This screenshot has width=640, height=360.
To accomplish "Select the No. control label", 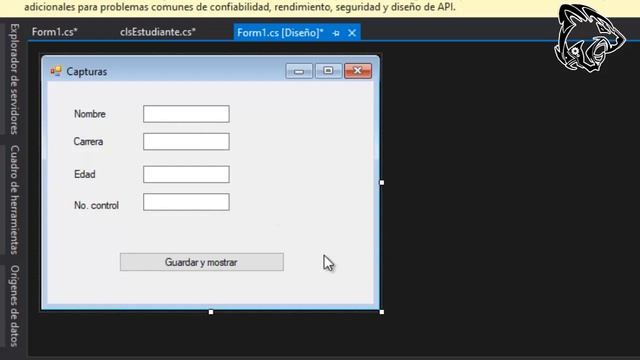I will 96,205.
